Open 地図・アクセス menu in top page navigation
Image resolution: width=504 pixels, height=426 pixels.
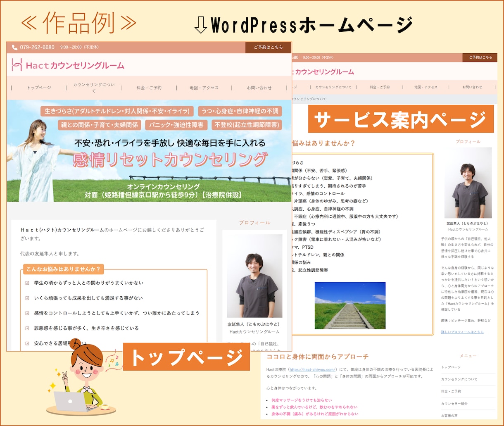coord(204,88)
